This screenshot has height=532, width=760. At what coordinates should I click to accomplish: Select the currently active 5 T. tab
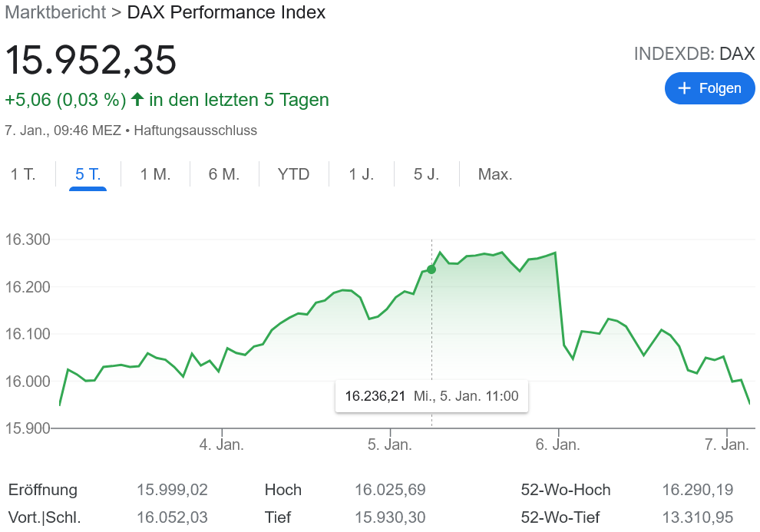pyautogui.click(x=87, y=174)
